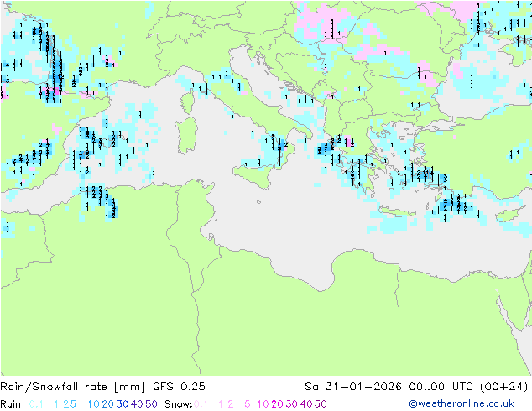Pick the Snow legend value 50
The image size is (532, 411).
pos(321,404)
